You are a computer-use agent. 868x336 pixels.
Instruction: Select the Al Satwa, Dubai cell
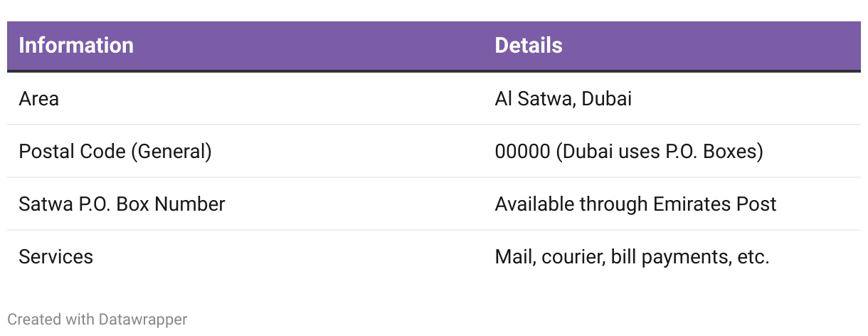563,99
